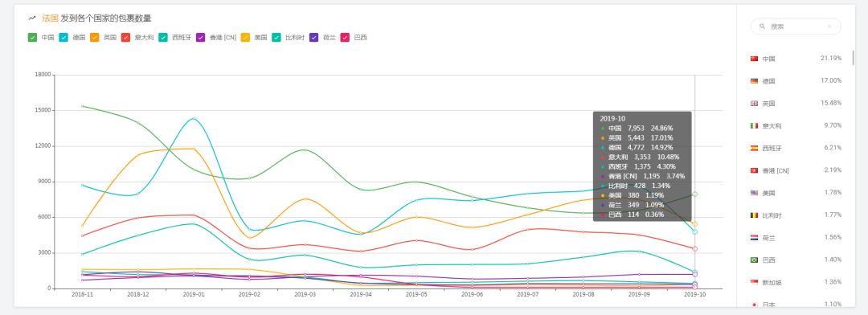Click the Union Jack flag icon
The image size is (868, 315).
click(754, 104)
